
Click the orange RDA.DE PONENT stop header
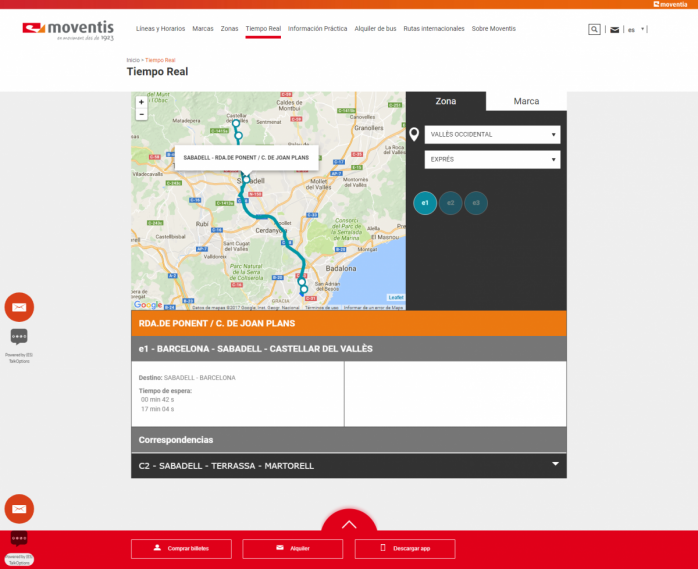(349, 323)
